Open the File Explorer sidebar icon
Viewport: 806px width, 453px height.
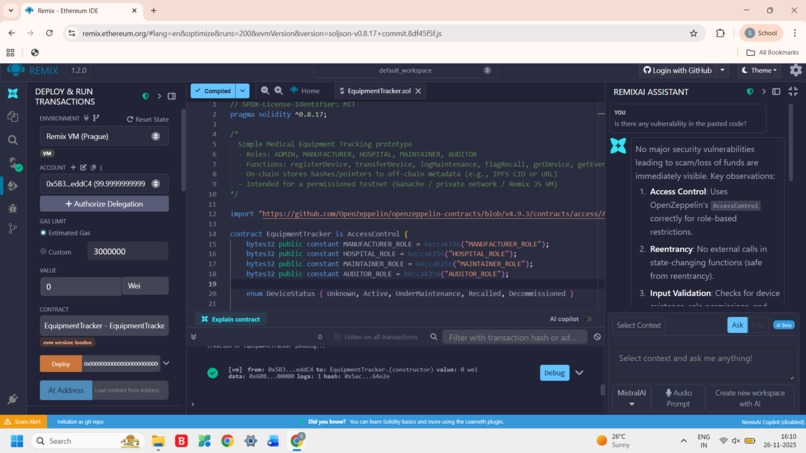tap(13, 117)
